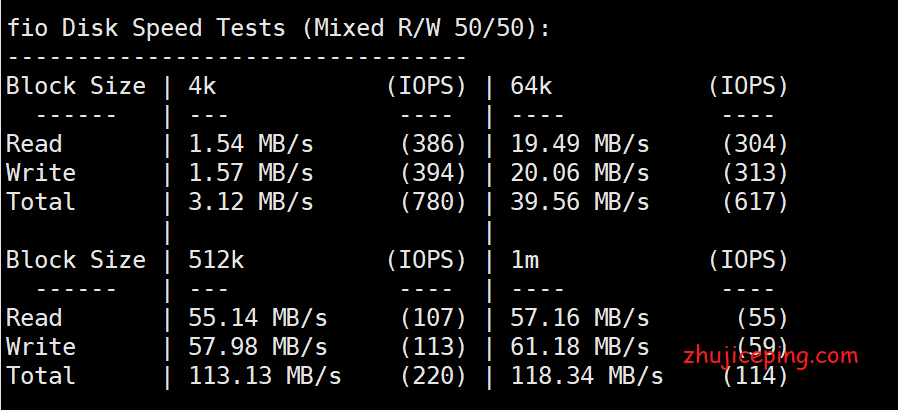The height and width of the screenshot is (410, 898).
Task: Click the 118.34 MB/s total value
Action: (586, 376)
